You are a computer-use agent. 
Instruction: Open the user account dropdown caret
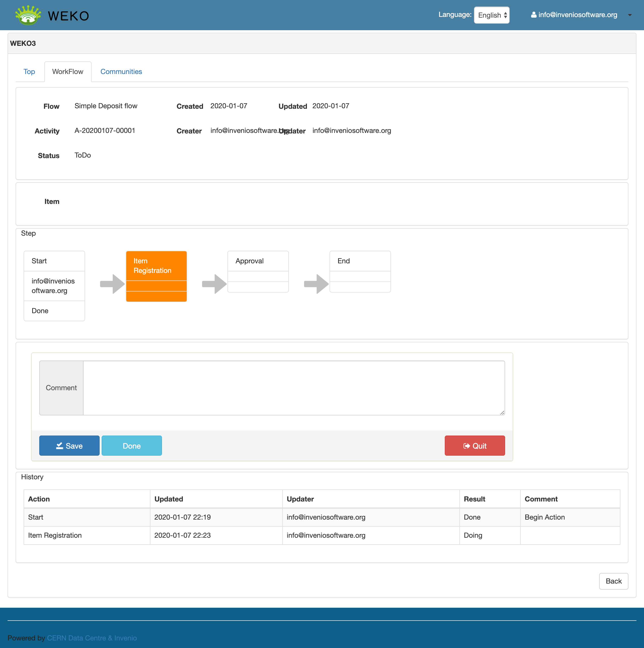[630, 15]
